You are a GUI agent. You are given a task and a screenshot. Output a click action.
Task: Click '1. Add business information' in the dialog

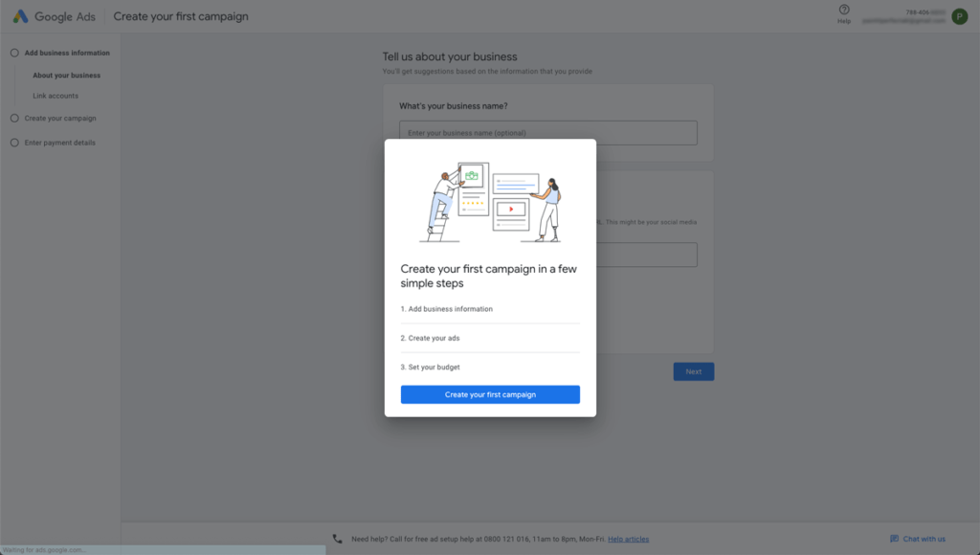click(x=447, y=309)
